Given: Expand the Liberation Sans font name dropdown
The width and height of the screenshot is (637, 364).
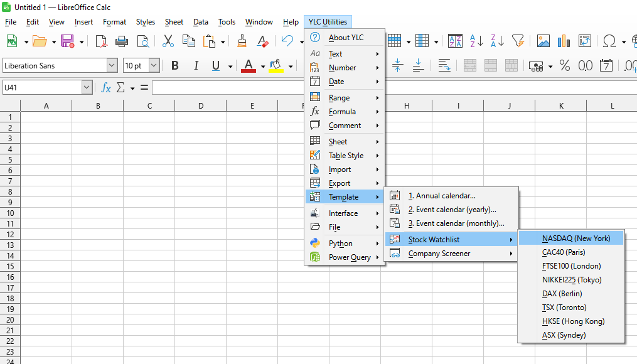Looking at the screenshot, I should tap(112, 65).
